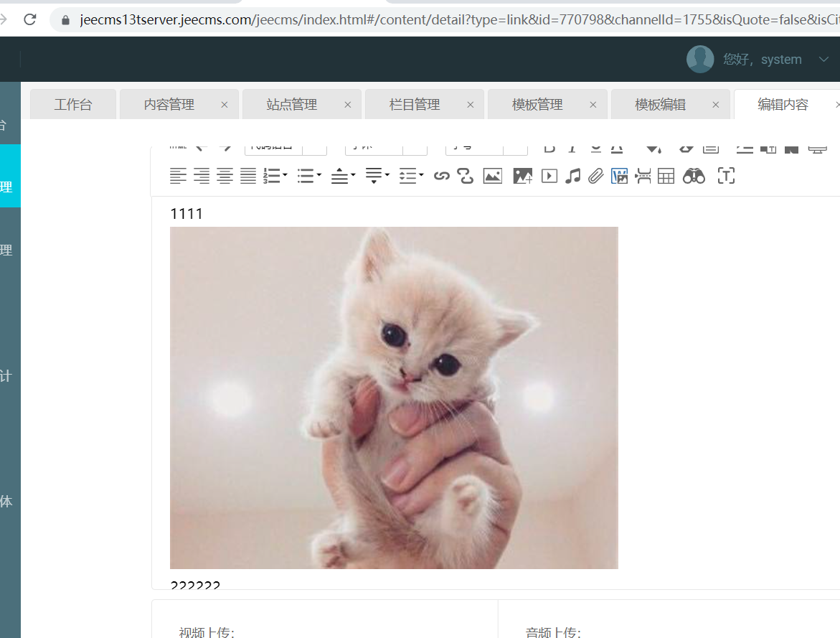Image resolution: width=840 pixels, height=638 pixels.
Task: Close the 模板管理 tab
Action: (593, 105)
